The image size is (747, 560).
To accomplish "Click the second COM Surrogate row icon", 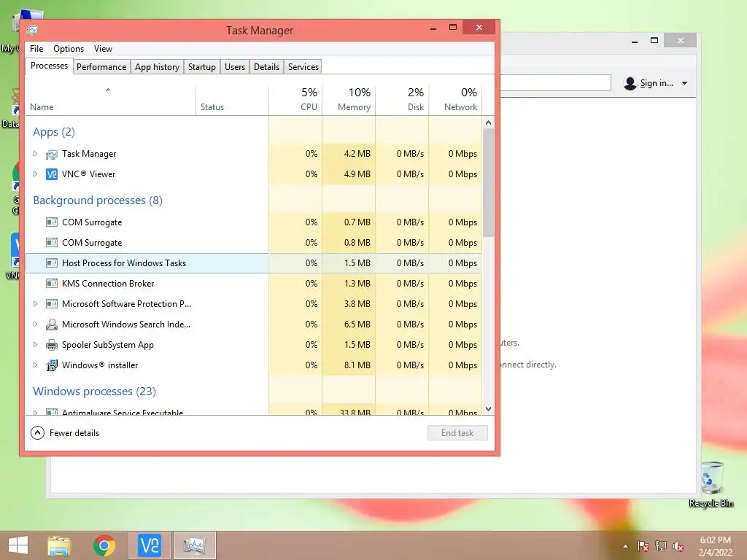I will point(52,243).
